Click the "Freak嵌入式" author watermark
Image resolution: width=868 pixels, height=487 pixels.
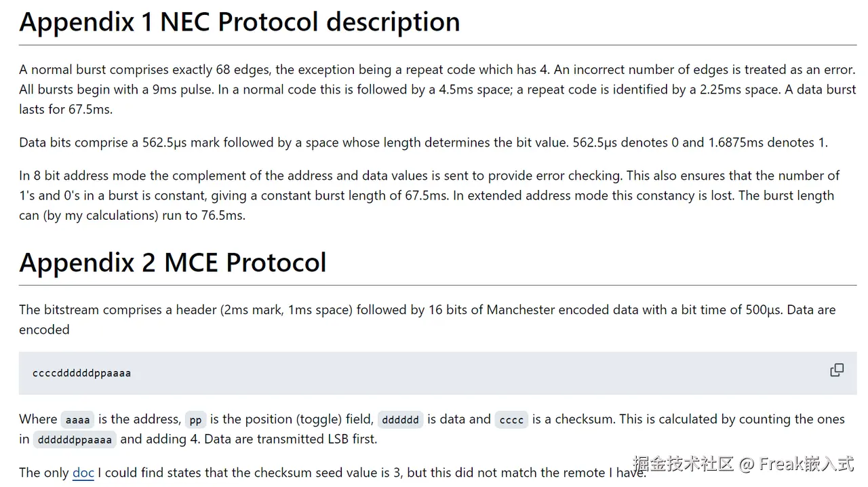click(806, 464)
